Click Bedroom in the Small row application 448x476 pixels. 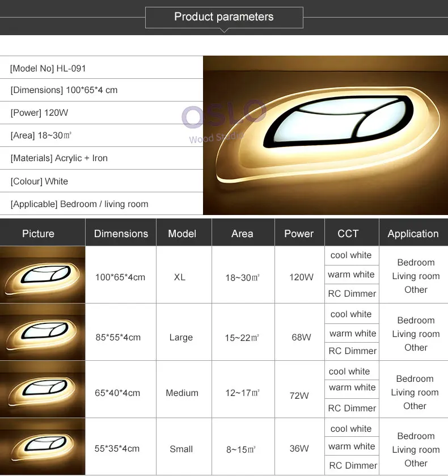tap(416, 436)
